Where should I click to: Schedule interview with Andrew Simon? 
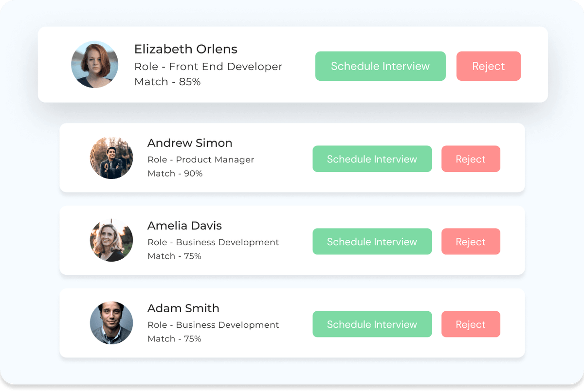372,159
